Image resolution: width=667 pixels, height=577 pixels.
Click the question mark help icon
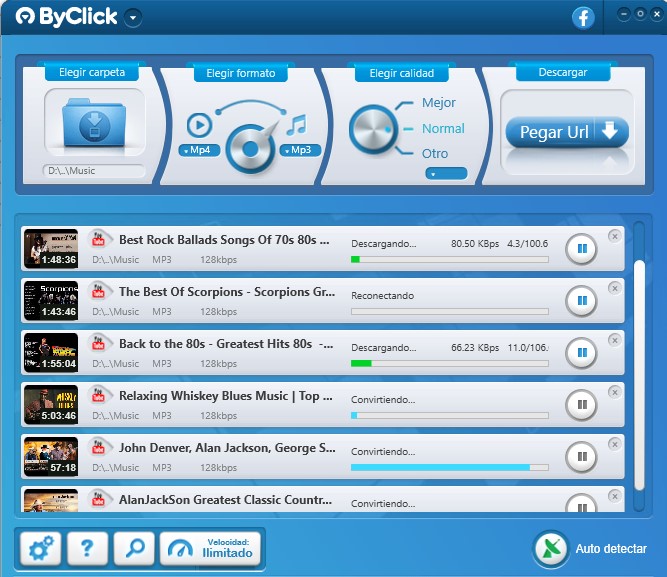(x=87, y=548)
